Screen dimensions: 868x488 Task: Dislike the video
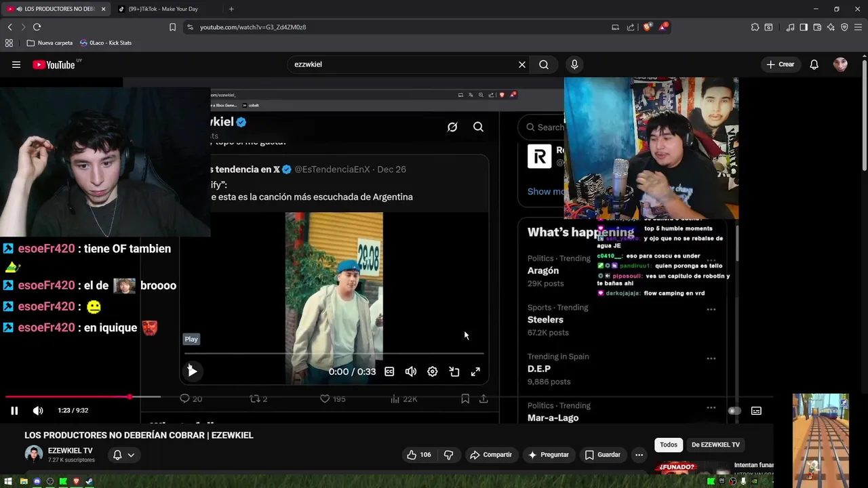coord(448,455)
